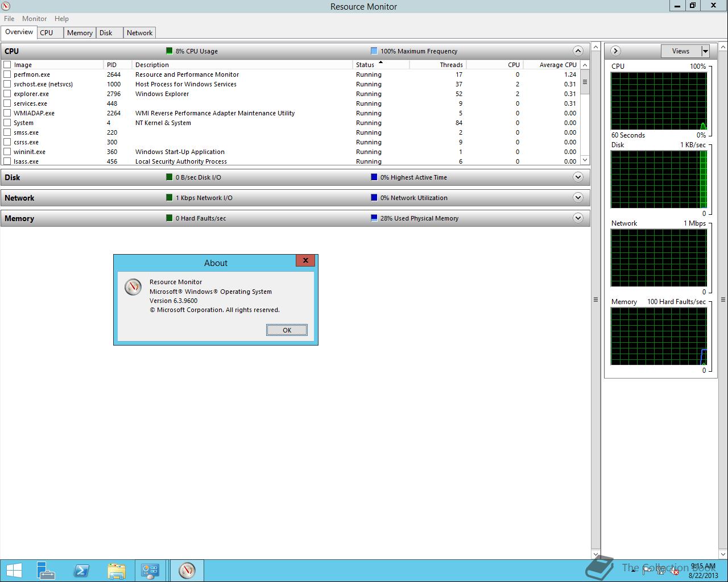Image resolution: width=728 pixels, height=582 pixels.
Task: Check the services.exe process checkbox
Action: tap(7, 103)
